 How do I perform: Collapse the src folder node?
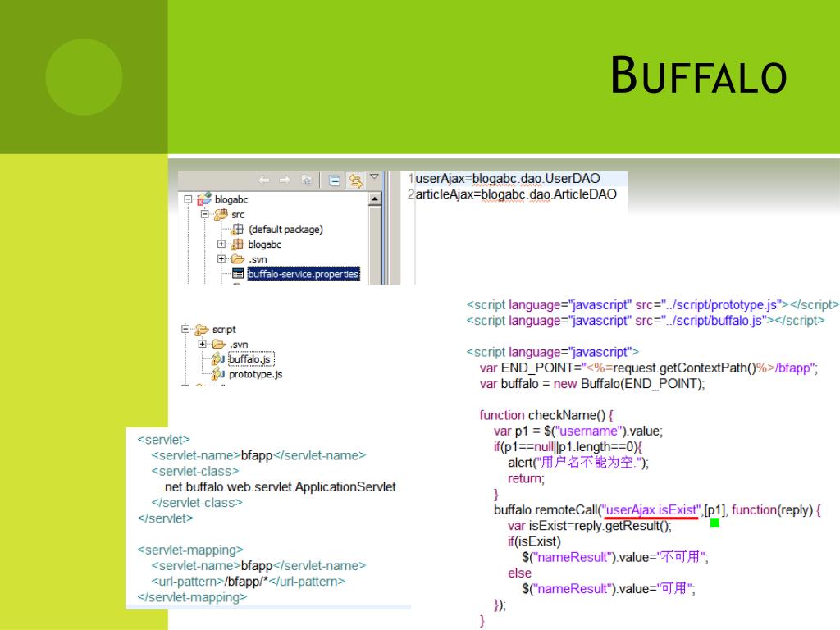click(204, 214)
